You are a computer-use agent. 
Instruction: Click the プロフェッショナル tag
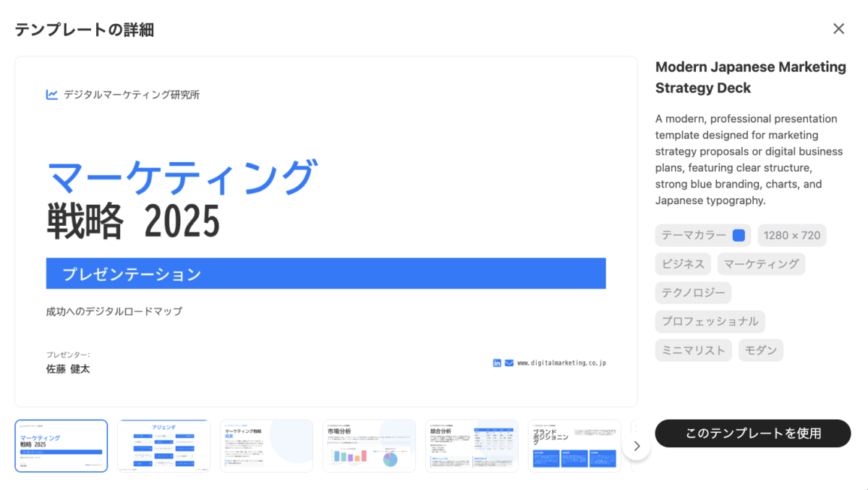(x=710, y=321)
